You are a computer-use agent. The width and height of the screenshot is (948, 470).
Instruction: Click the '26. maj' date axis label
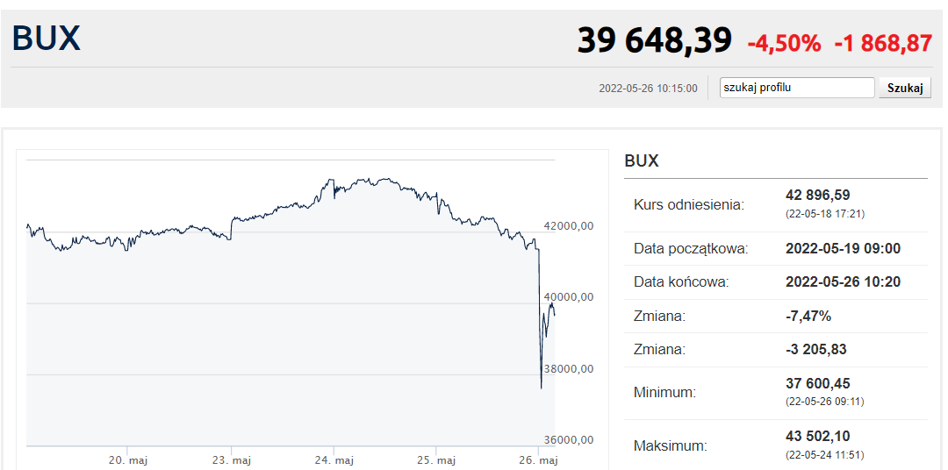pyautogui.click(x=539, y=460)
